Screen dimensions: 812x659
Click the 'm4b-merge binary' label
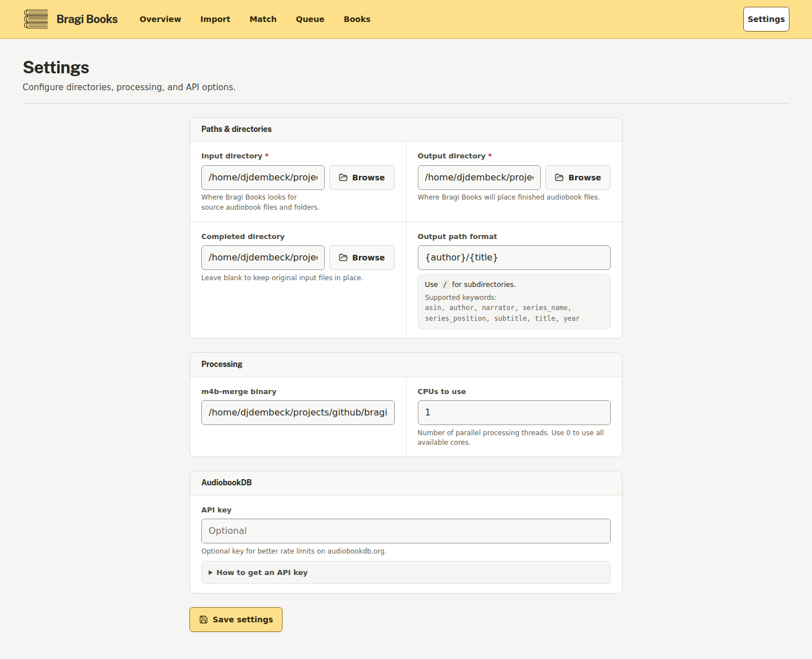pos(239,392)
